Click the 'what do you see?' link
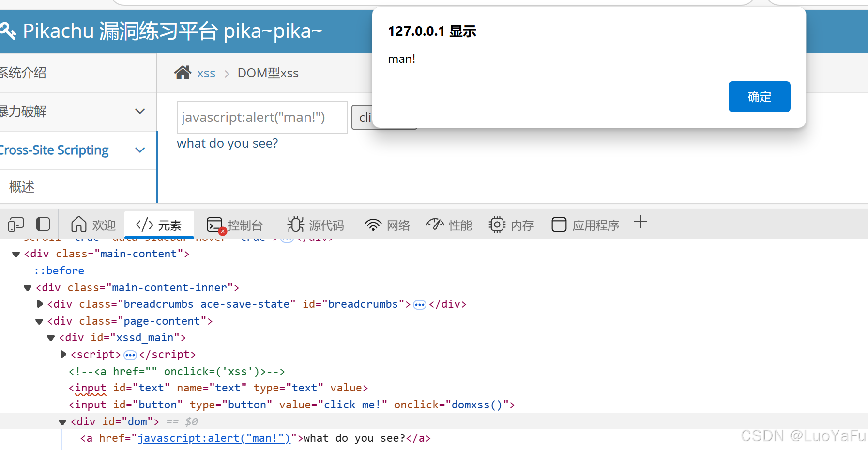Screen dimensions: 868x450 tap(228, 143)
